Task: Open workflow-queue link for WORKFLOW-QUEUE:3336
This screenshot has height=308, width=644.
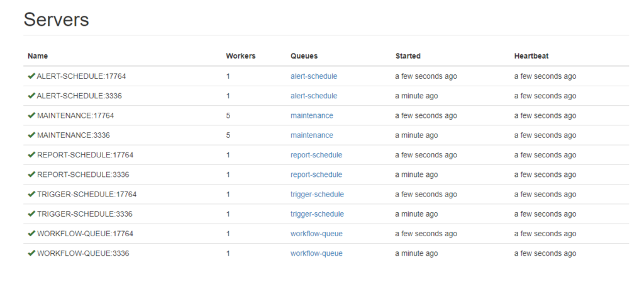Action: tap(316, 253)
